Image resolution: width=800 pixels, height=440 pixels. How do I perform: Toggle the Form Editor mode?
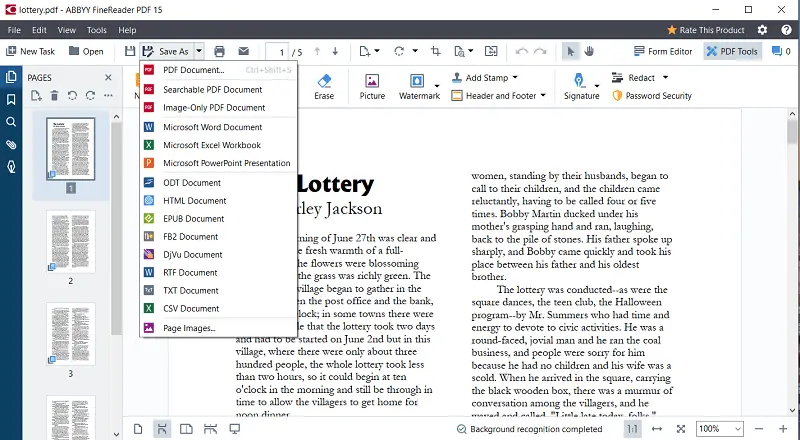click(x=662, y=51)
